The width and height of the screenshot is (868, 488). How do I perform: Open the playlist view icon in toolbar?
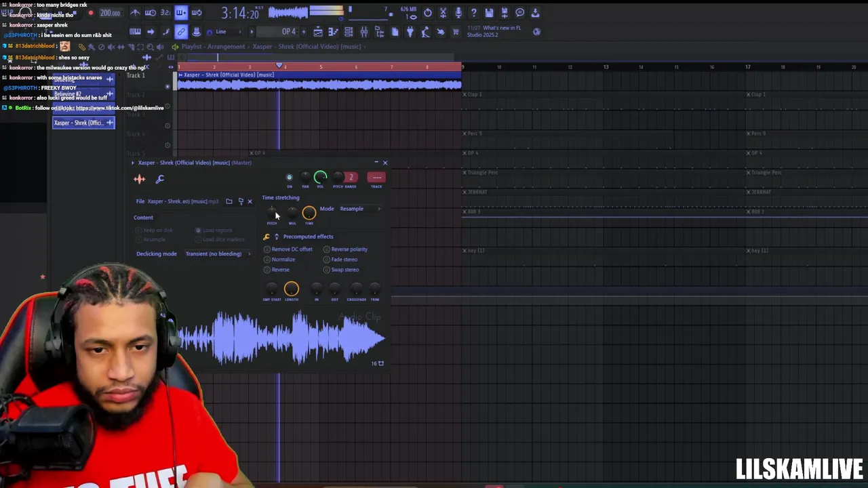coord(318,32)
